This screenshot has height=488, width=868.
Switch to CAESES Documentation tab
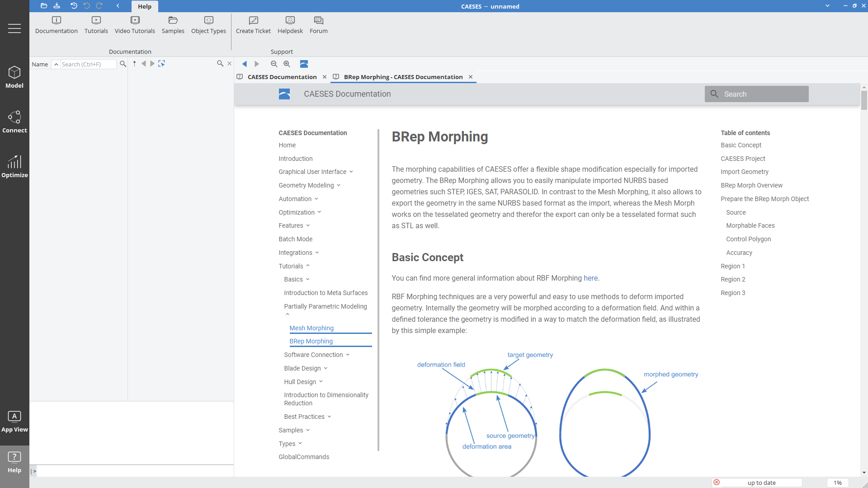282,77
